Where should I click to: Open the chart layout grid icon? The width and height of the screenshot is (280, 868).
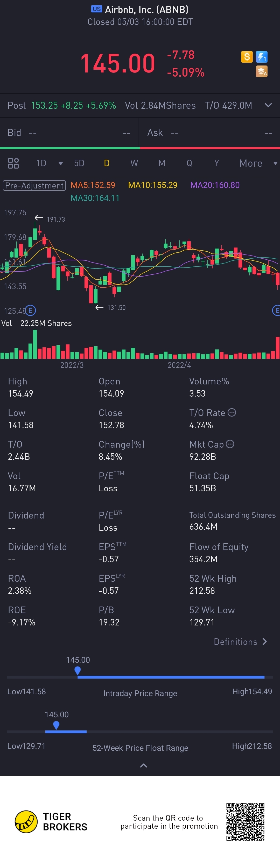click(x=13, y=163)
